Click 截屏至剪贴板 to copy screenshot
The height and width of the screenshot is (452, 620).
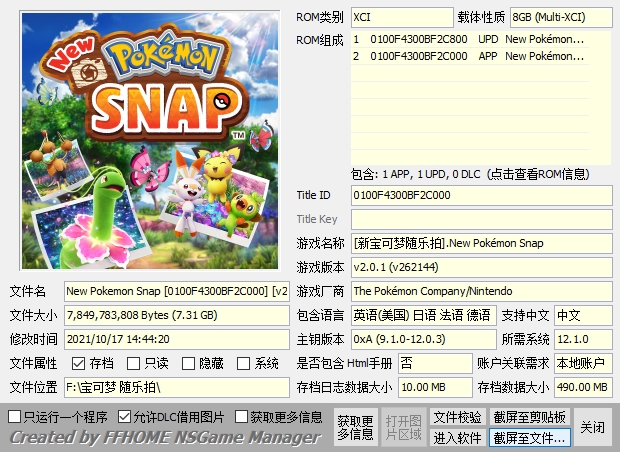tap(530, 417)
